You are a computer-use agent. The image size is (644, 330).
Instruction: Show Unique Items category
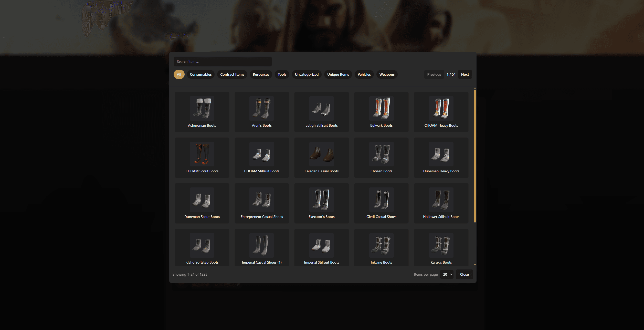click(x=338, y=74)
